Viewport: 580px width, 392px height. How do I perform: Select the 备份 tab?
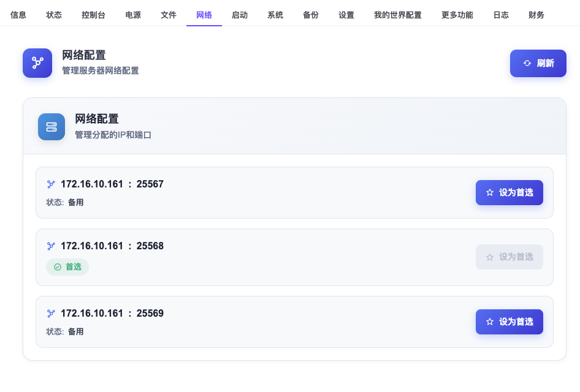tap(311, 15)
